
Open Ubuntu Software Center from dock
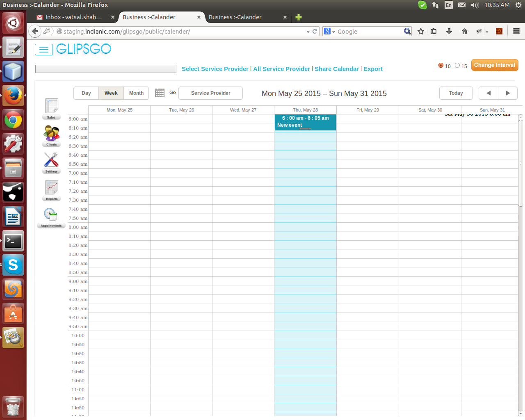point(13,314)
